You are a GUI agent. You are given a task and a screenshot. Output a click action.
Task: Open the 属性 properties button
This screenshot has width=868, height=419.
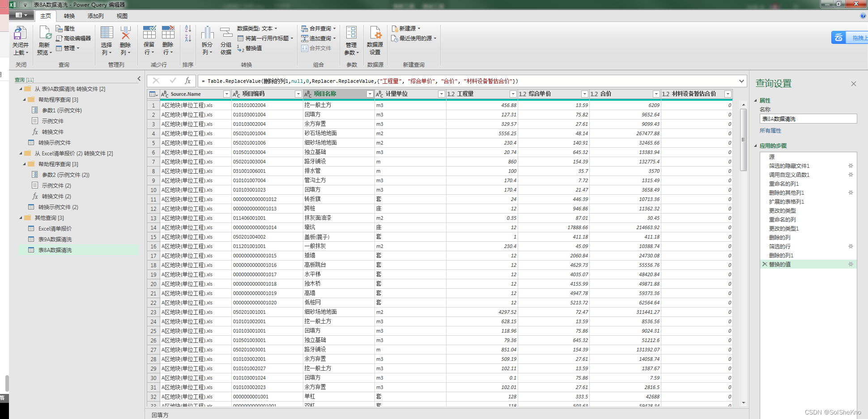[x=65, y=29]
